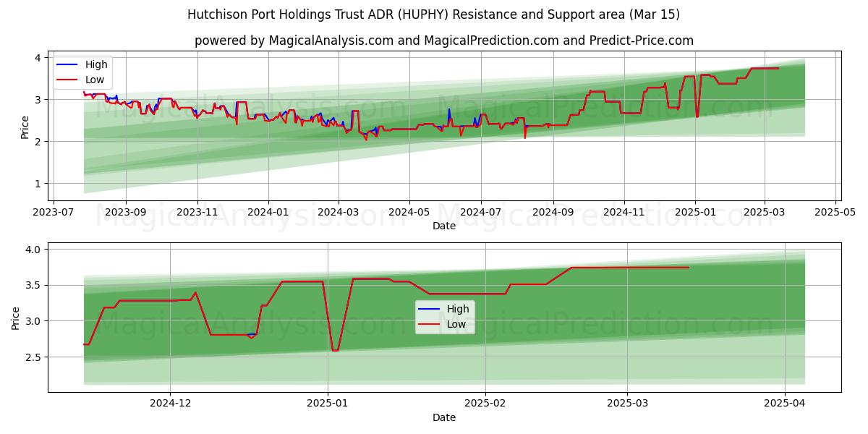Click the bottom chart '2025-03' tick label
Viewport: 868px width, 434px height.
[627, 404]
